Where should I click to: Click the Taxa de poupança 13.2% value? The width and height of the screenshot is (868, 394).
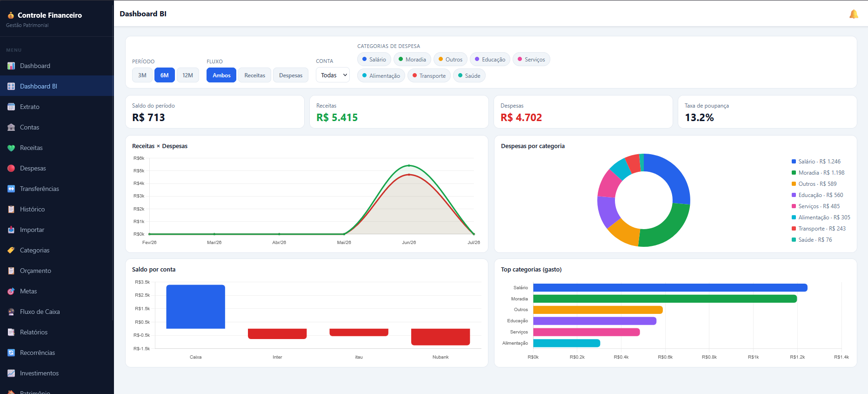(699, 117)
